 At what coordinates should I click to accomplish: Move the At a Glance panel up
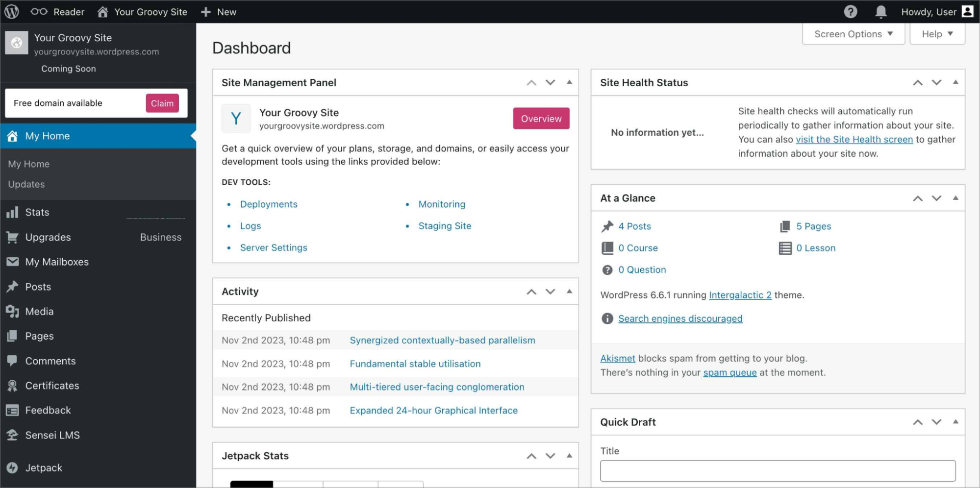click(x=918, y=198)
